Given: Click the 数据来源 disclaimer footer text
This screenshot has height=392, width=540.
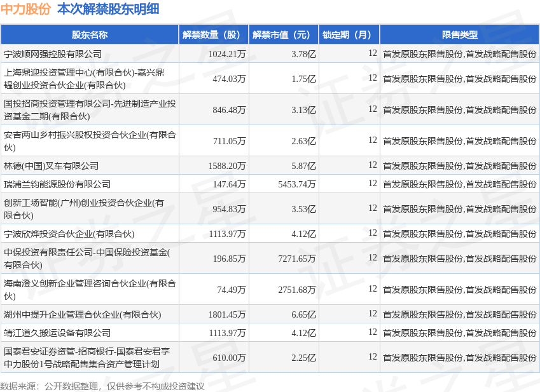Looking at the screenshot, I should tap(102, 386).
